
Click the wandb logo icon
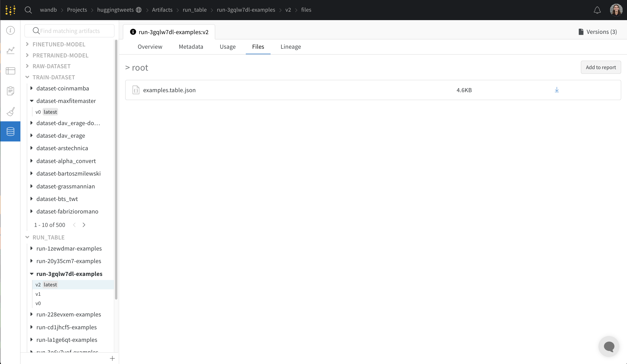pos(11,10)
